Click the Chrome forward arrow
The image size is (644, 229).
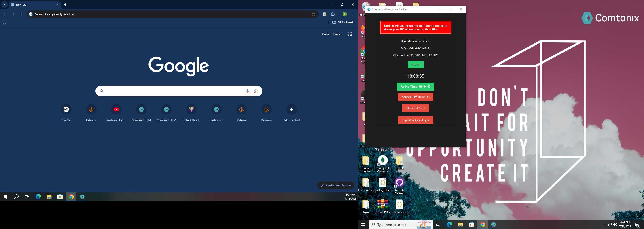click(x=13, y=14)
